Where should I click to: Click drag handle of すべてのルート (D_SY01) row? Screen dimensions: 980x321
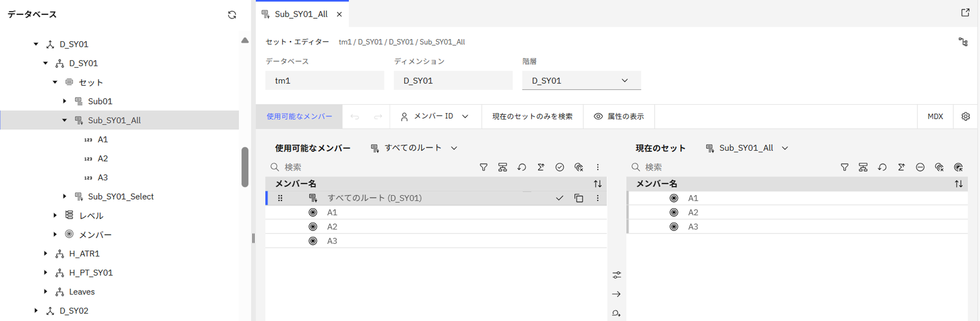pyautogui.click(x=280, y=198)
